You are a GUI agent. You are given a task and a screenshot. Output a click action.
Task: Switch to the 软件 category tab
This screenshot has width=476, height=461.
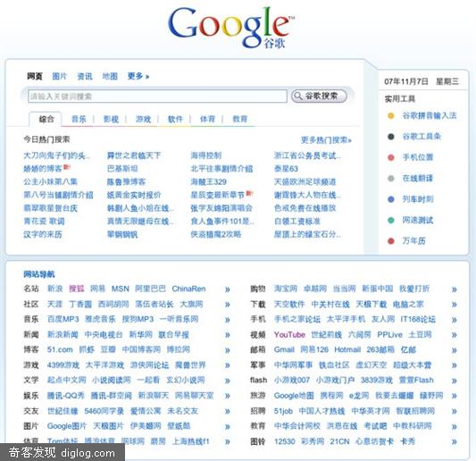tap(175, 119)
